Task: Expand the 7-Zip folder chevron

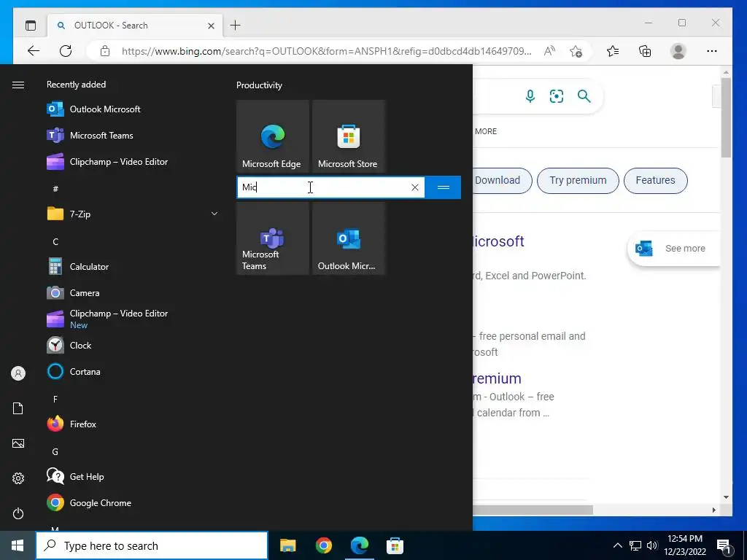Action: (x=214, y=214)
